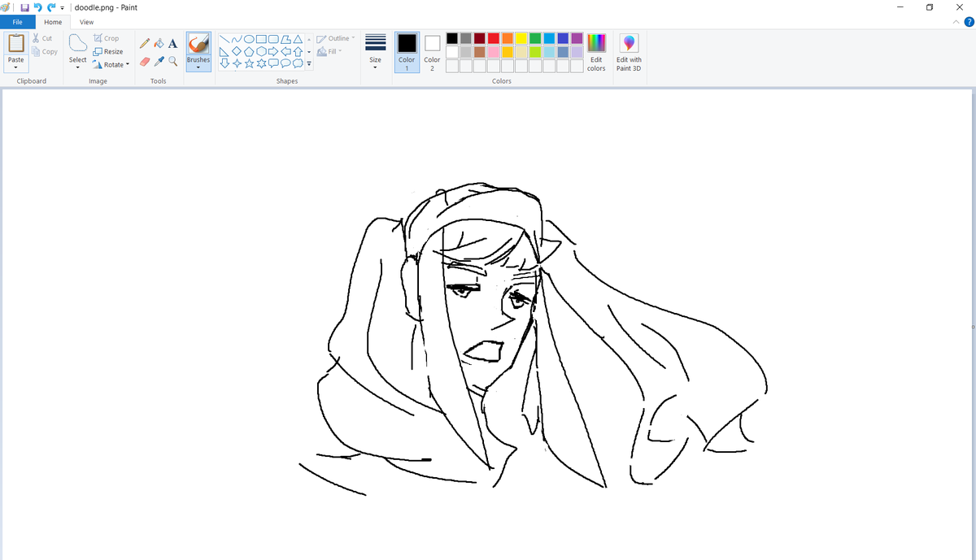Choose the Five-point star shape
The width and height of the screenshot is (976, 560).
(249, 63)
